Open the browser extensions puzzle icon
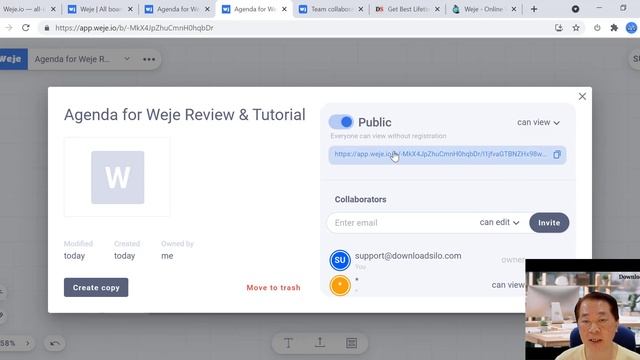The height and width of the screenshot is (360, 640). pos(614,28)
